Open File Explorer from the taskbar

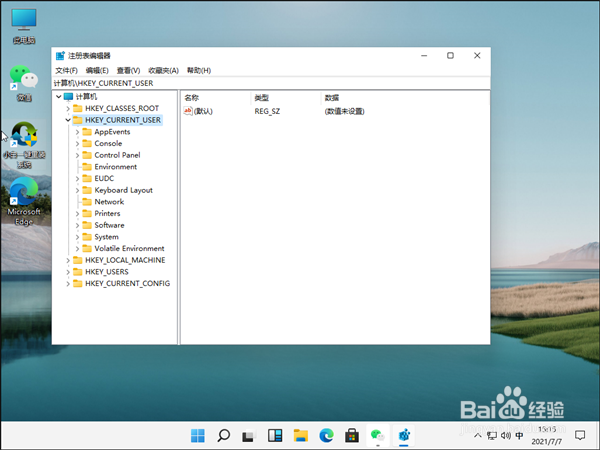click(x=301, y=435)
